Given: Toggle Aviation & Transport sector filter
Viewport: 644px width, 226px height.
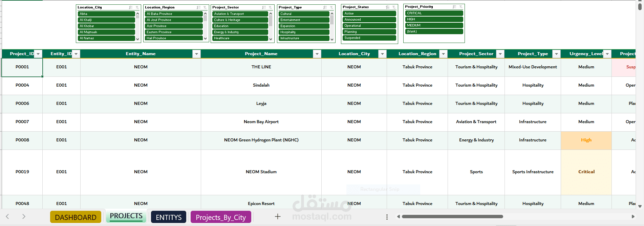Looking at the screenshot, I should point(240,14).
